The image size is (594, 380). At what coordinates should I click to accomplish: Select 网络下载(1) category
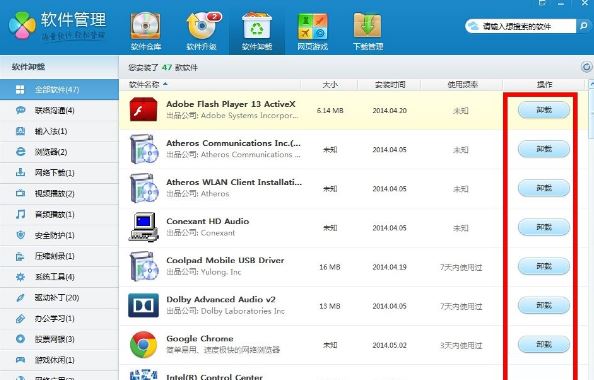point(59,173)
